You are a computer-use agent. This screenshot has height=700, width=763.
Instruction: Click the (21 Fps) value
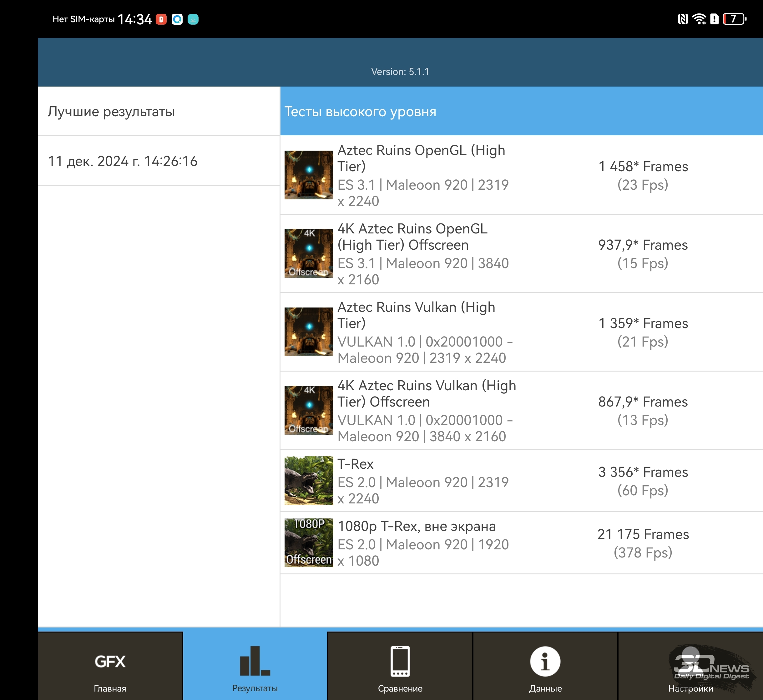click(643, 342)
